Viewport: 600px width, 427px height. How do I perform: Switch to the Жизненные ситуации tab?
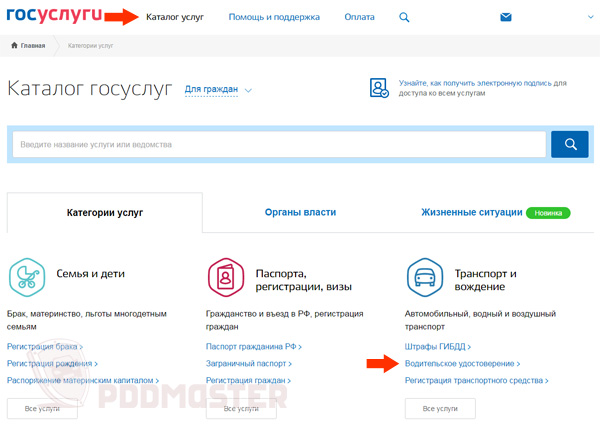[472, 212]
